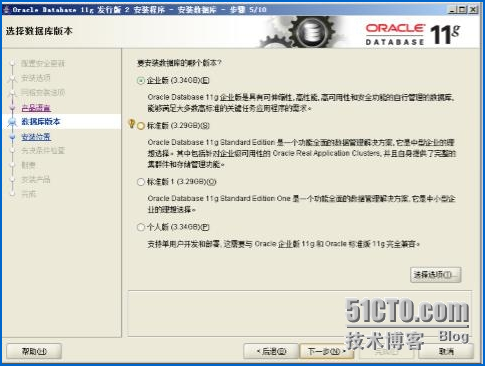Click the empty message area panel
Image resolution: width=485 pixels, height=366 pixels.
coord(299,313)
